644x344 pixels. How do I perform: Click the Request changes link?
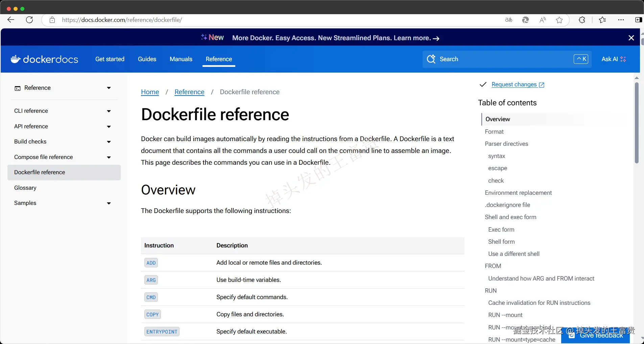[514, 84]
